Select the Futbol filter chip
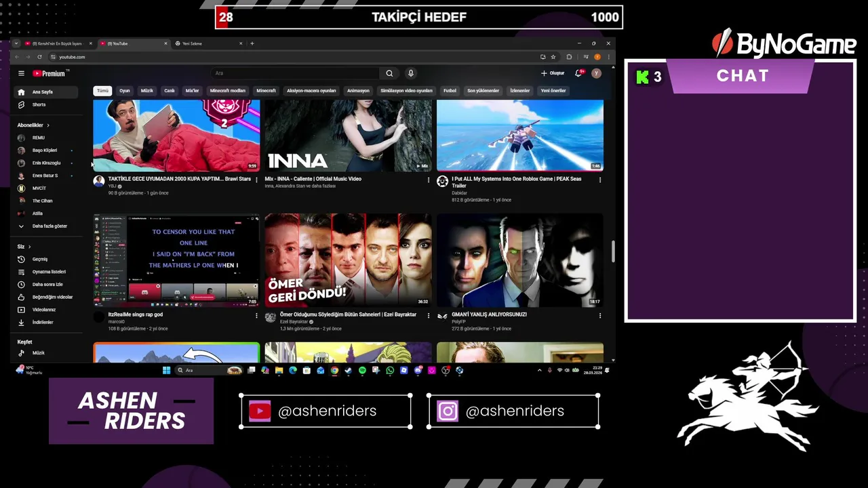This screenshot has height=488, width=868. [450, 91]
